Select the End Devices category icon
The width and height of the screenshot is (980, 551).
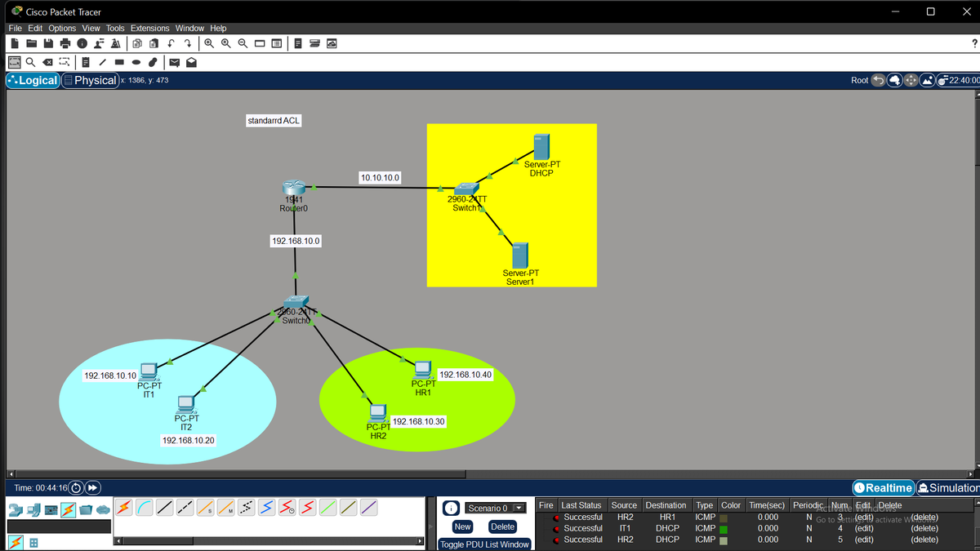(33, 509)
